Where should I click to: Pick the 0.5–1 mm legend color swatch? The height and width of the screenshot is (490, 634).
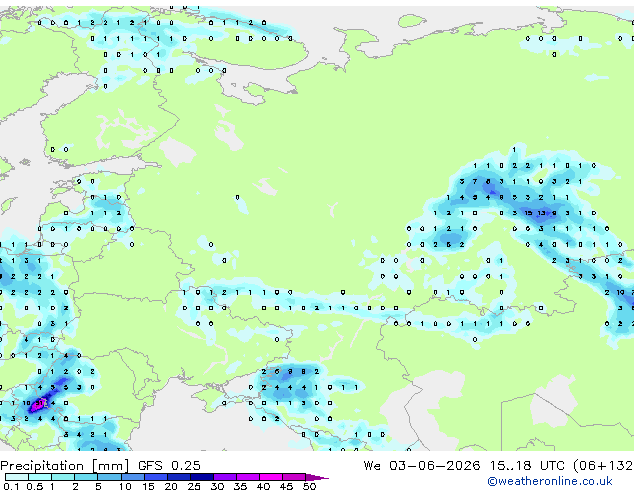coord(40,477)
